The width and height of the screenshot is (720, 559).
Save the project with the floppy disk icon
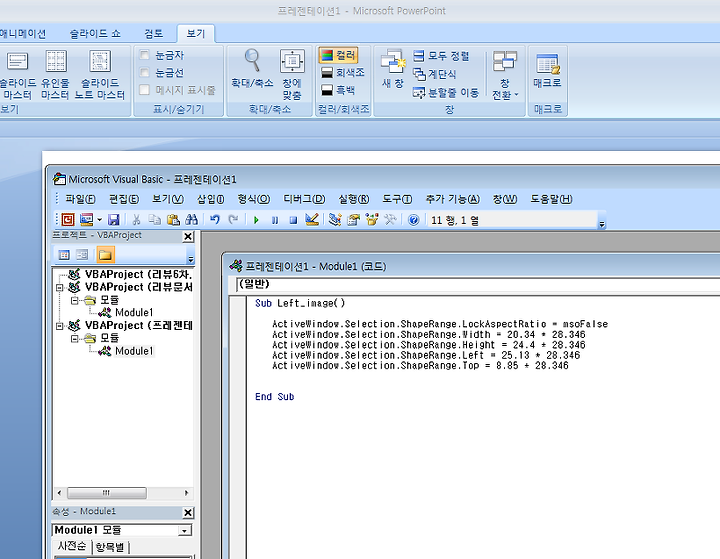(113, 220)
